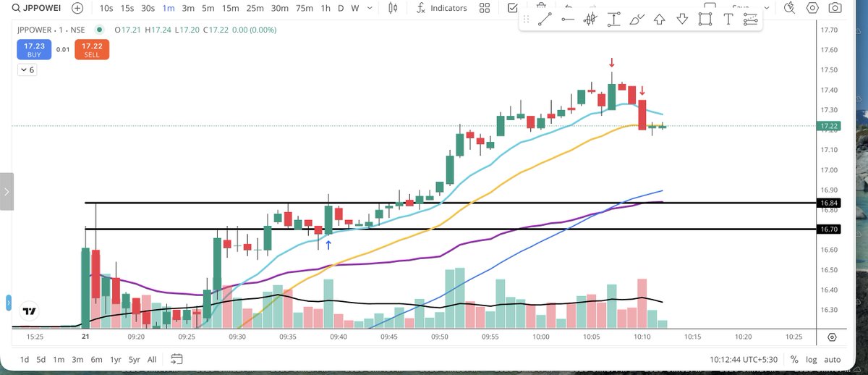Image resolution: width=868 pixels, height=375 pixels.
Task: Click the blue 17.23 BUY button
Action: tap(33, 49)
